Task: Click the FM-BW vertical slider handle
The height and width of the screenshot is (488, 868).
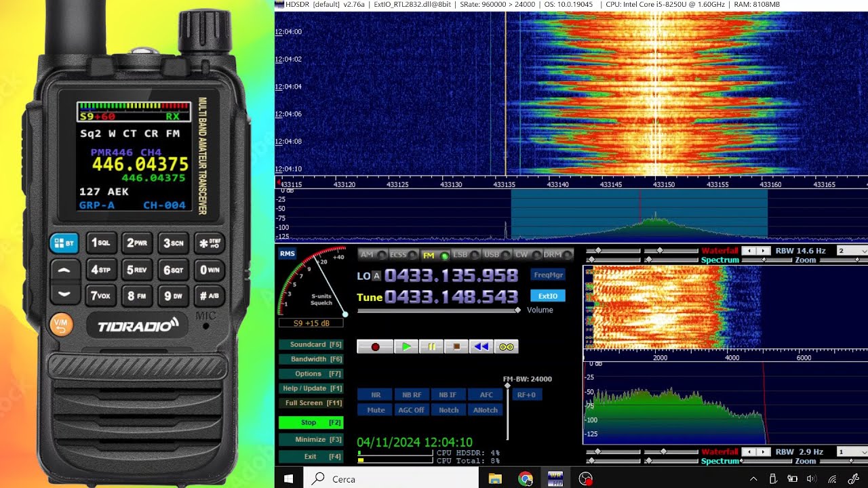Action: 507,386
